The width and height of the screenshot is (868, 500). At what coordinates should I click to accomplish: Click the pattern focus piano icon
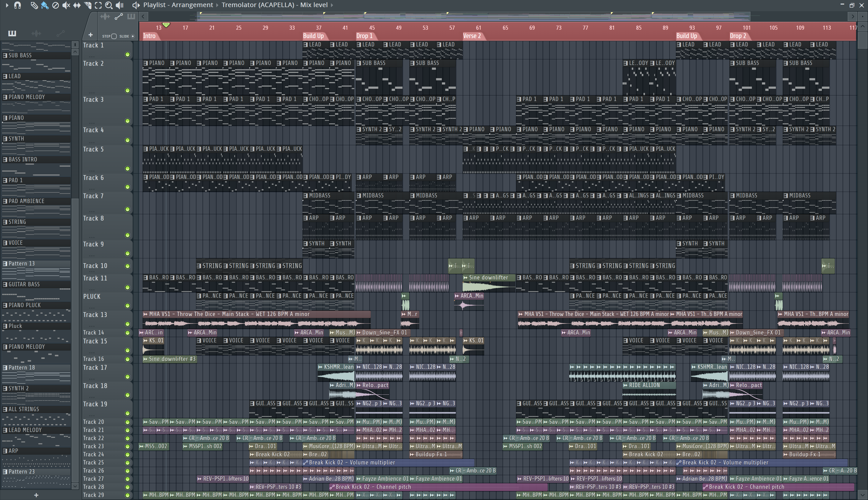click(x=131, y=16)
